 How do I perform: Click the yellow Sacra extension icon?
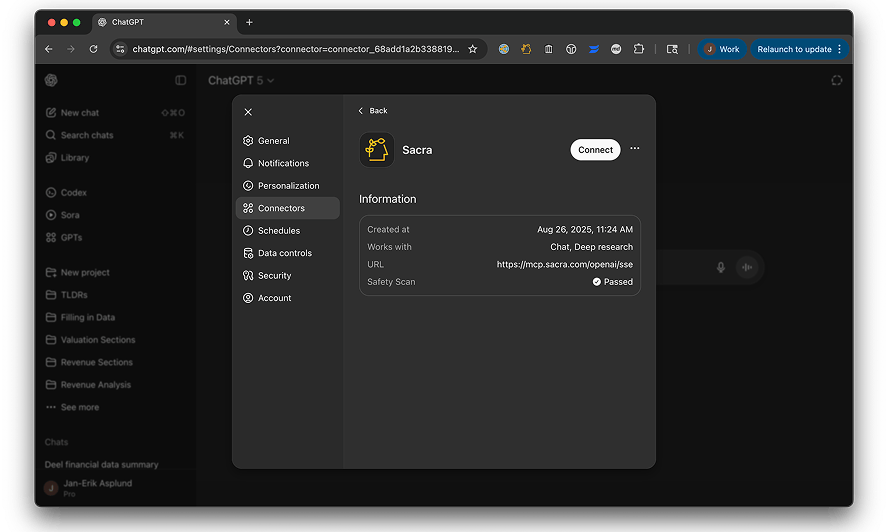pos(526,49)
